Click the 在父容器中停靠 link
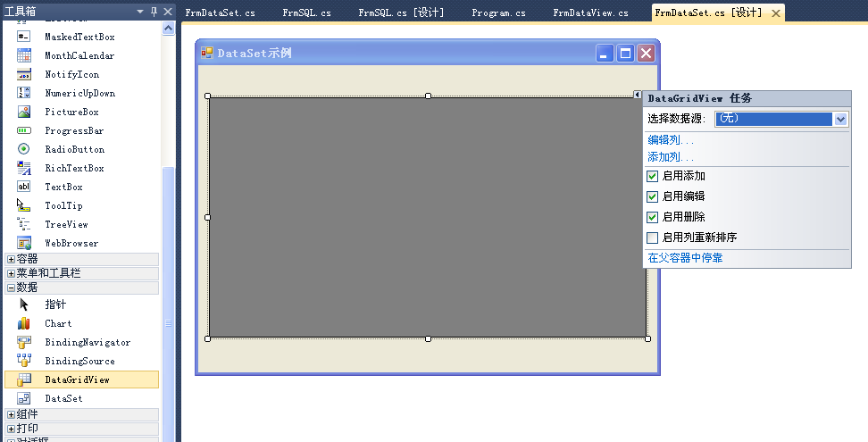The image size is (868, 442). coord(685,258)
